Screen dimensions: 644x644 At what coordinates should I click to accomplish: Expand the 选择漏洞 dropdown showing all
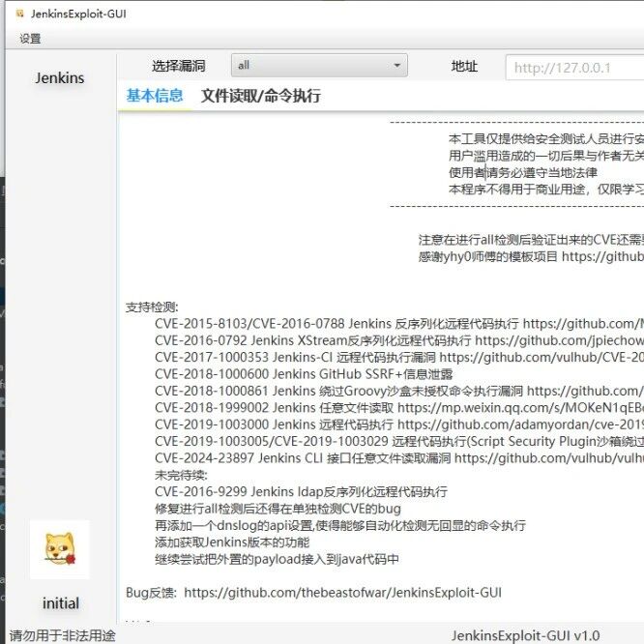[x=319, y=66]
